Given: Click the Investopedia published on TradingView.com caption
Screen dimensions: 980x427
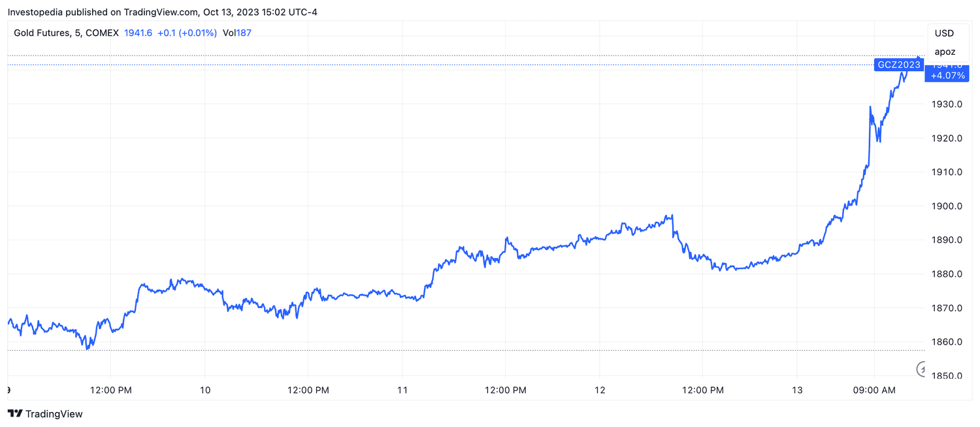Looking at the screenshot, I should pos(163,12).
